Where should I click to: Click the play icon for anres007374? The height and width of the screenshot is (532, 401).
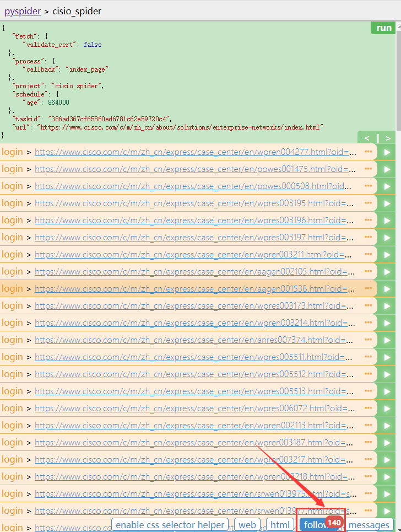tap(387, 340)
